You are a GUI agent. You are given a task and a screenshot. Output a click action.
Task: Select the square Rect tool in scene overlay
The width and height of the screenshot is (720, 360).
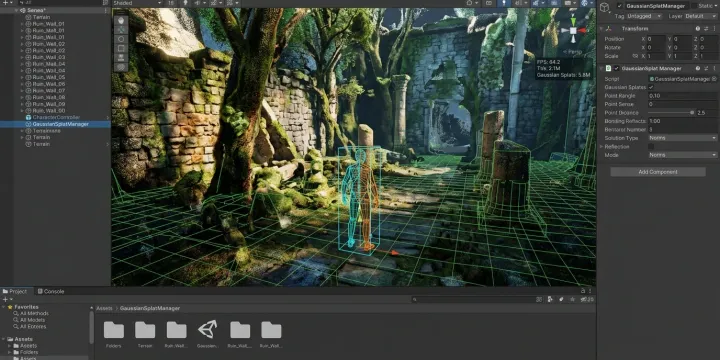click(x=121, y=48)
